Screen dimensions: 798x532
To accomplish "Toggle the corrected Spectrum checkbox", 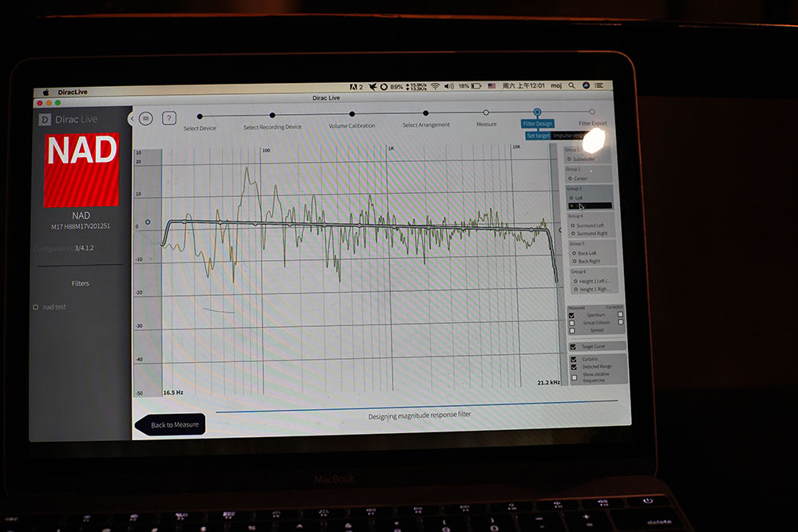I will (x=620, y=314).
